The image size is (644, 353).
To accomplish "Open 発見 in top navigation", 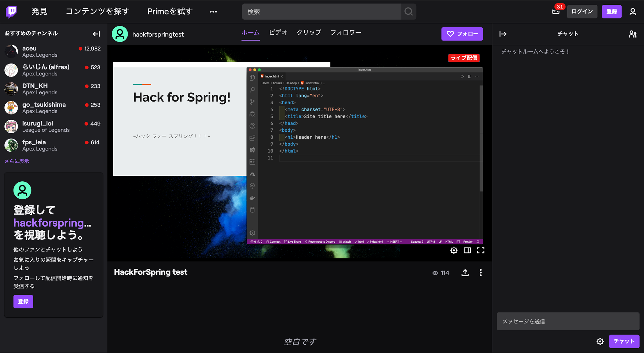I will click(39, 12).
